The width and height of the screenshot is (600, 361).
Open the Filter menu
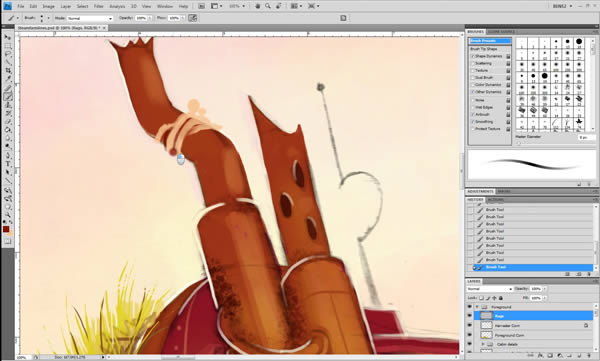click(x=98, y=7)
